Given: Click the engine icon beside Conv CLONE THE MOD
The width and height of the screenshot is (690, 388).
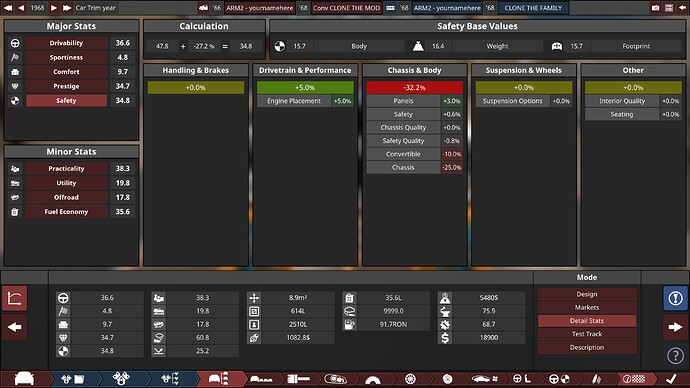Looking at the screenshot, I should point(390,8).
